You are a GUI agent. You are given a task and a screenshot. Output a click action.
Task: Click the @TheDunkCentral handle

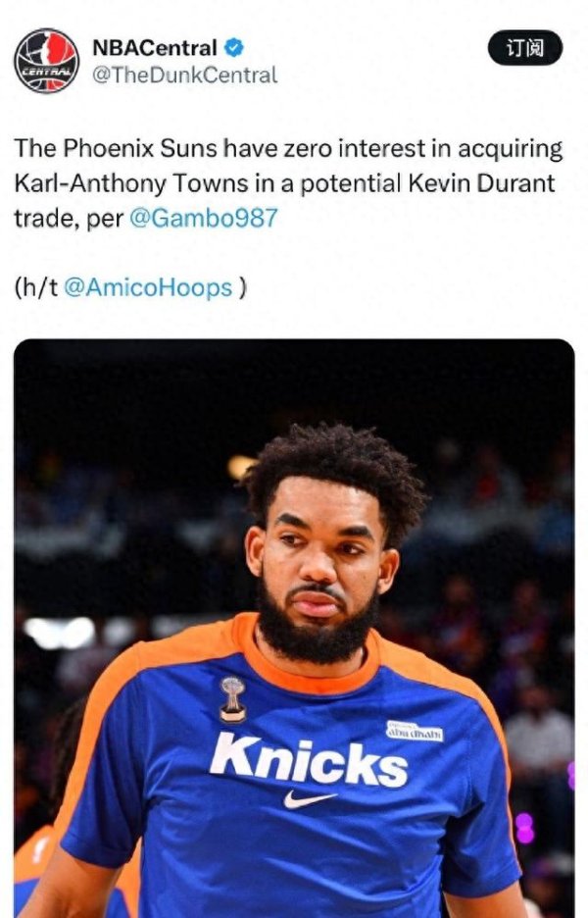click(184, 76)
